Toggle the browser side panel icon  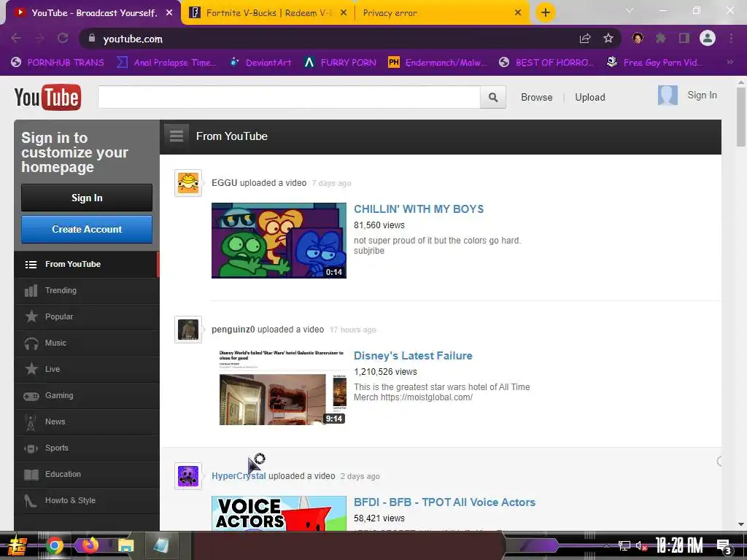coord(684,38)
